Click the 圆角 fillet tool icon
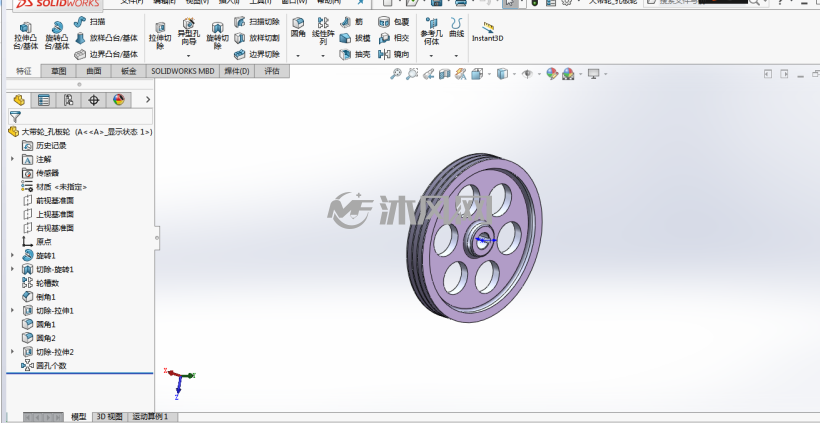820x423 pixels. coord(298,29)
